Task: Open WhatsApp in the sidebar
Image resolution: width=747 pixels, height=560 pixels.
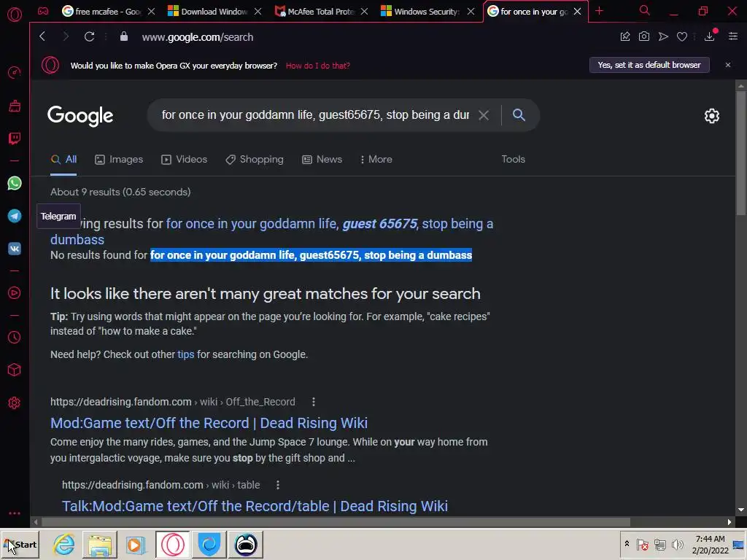Action: pyautogui.click(x=15, y=183)
